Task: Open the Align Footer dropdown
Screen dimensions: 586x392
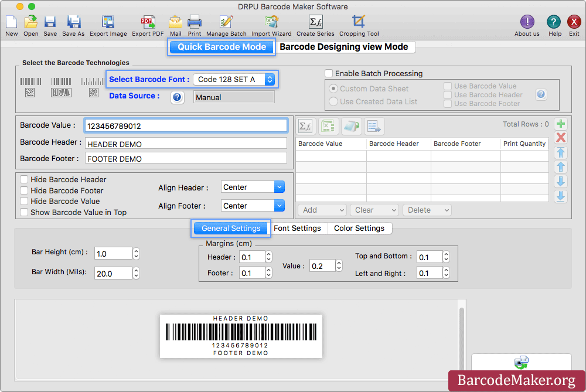Action: click(253, 206)
